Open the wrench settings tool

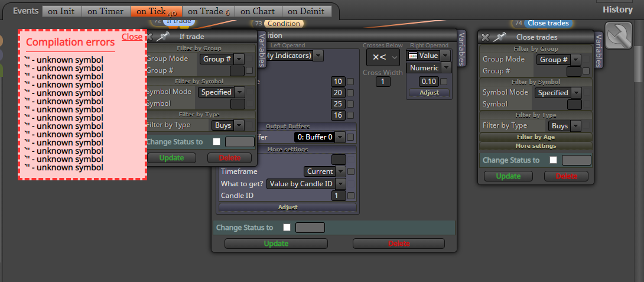[619, 35]
